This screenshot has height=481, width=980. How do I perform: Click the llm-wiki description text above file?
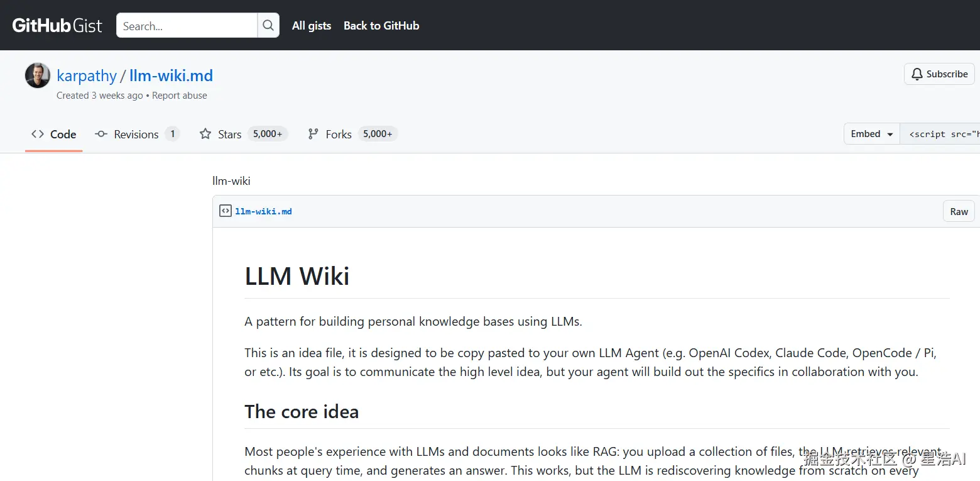coord(232,181)
